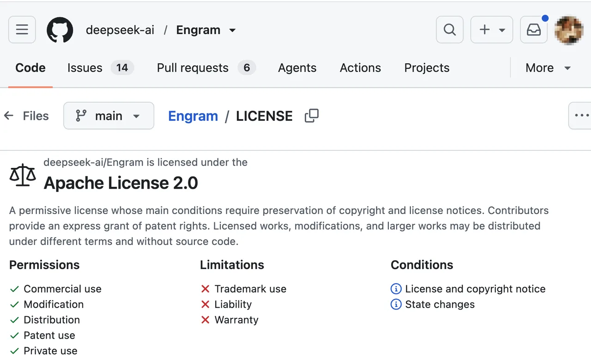Image resolution: width=591 pixels, height=364 pixels.
Task: Switch to the Code tab
Action: pyautogui.click(x=30, y=68)
